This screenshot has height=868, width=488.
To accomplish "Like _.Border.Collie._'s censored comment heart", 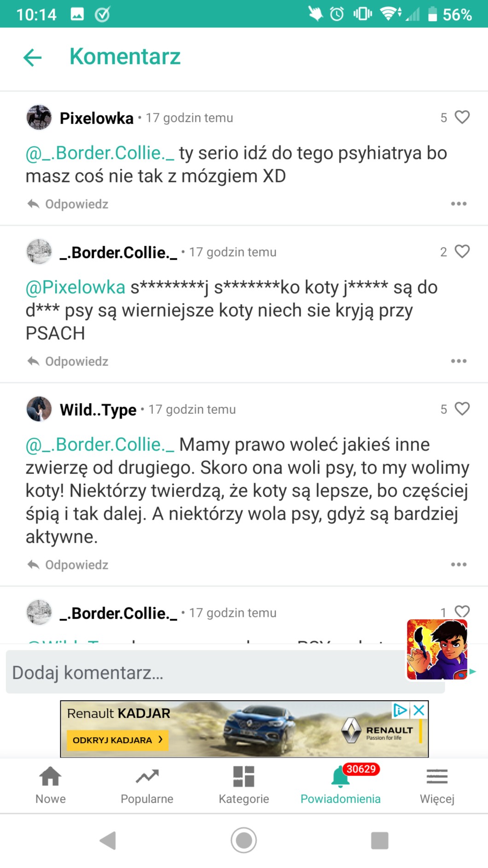I will [462, 252].
